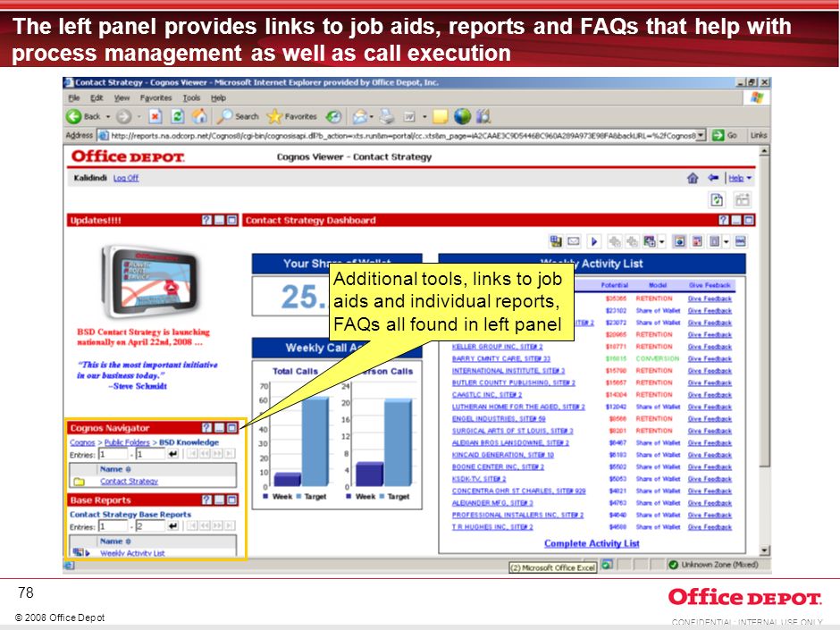Image resolution: width=840 pixels, height=630 pixels.
Task: Expand the Mail icon dropdown arrow
Action: tap(371, 117)
